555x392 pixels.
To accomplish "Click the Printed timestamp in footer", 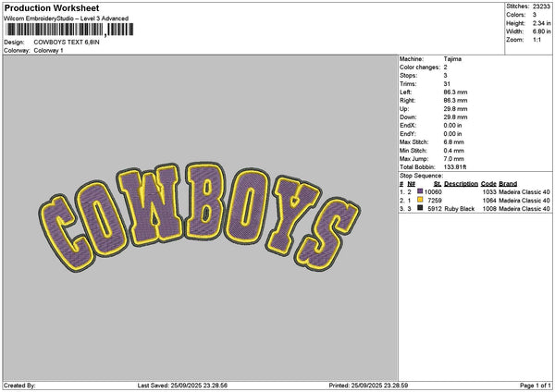I will click(368, 386).
